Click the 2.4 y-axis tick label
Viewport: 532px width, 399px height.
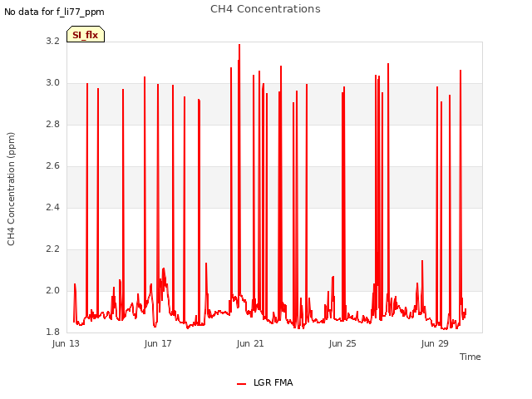coord(52,207)
